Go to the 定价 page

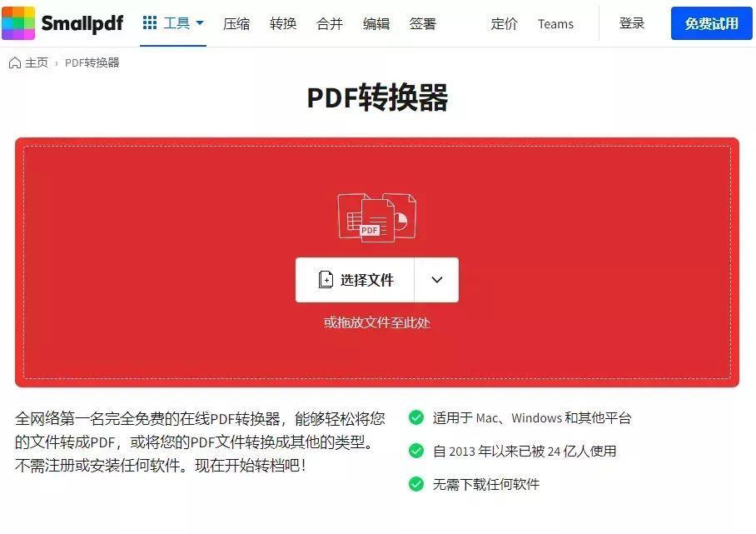[x=505, y=23]
